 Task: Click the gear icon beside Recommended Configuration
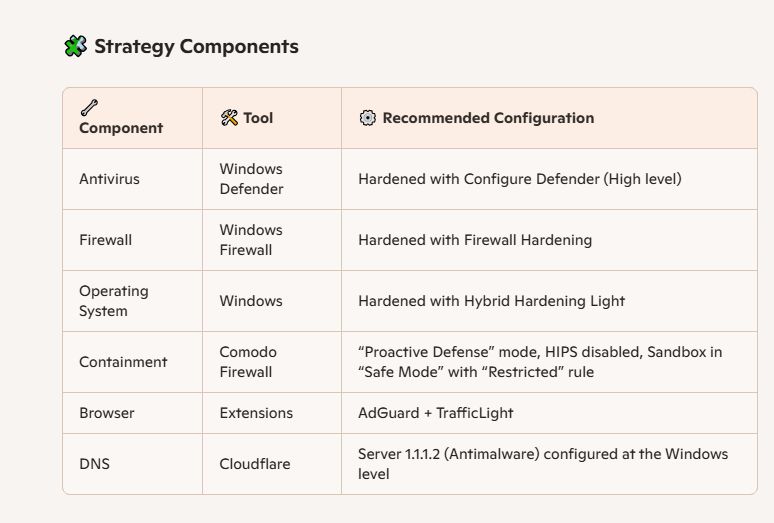coord(368,118)
